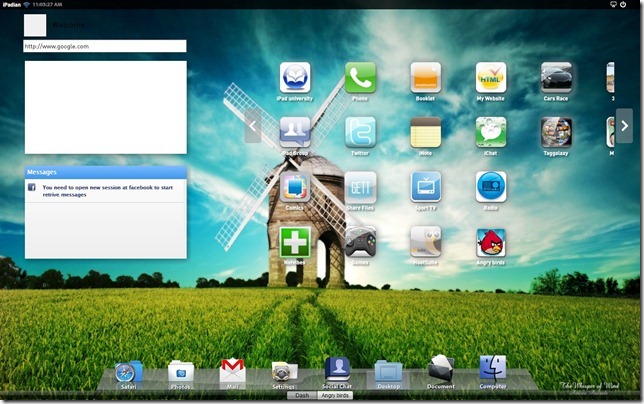Viewport: 644px width, 404px height.
Task: Click the Wi-Fi icon in top bar
Action: 27,5
